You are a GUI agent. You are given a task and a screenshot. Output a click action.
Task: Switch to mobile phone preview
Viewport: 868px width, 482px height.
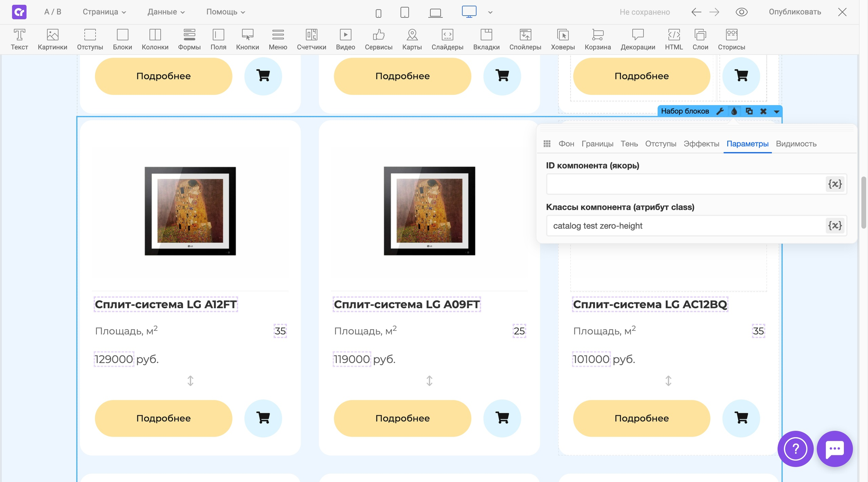point(378,13)
